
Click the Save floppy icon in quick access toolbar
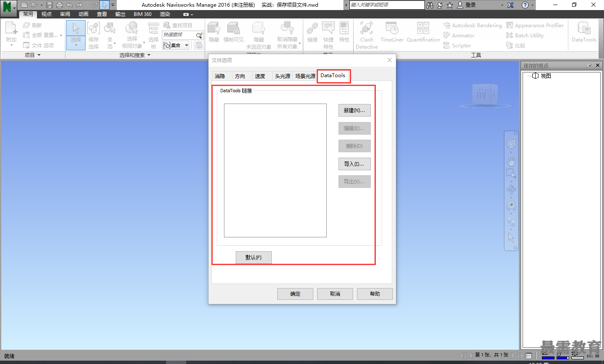click(49, 5)
